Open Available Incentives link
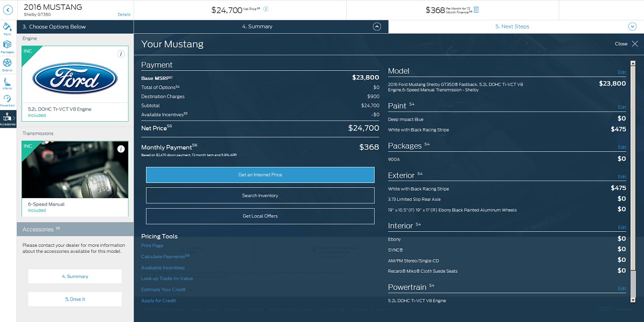 (x=163, y=268)
